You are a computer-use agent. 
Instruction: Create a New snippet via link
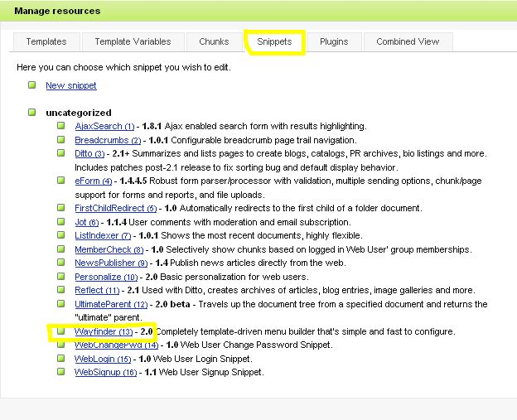pyautogui.click(x=71, y=85)
